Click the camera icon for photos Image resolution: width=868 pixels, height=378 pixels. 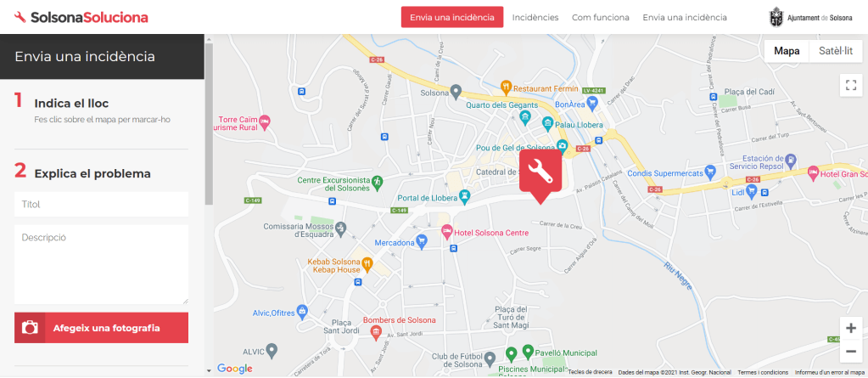point(30,328)
